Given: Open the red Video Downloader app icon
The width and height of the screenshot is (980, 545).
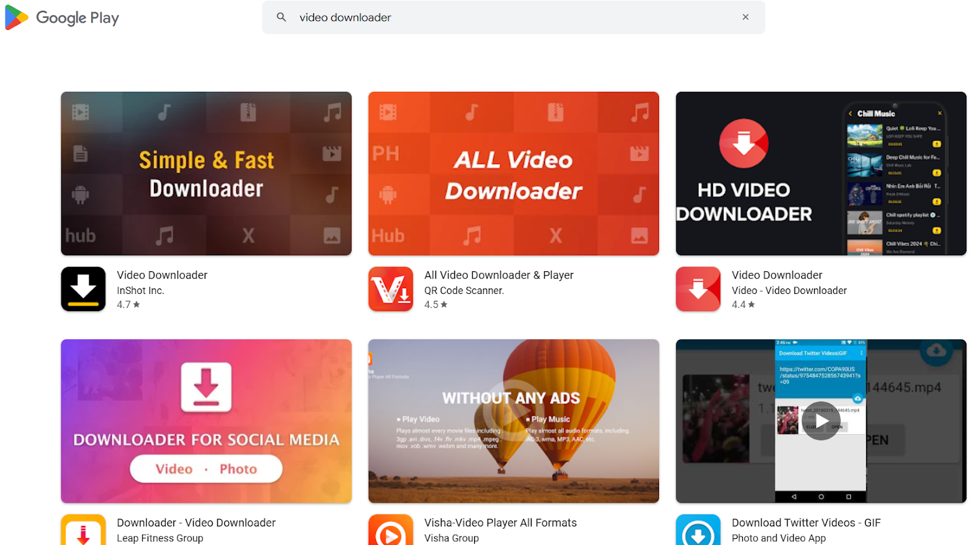Looking at the screenshot, I should 698,289.
